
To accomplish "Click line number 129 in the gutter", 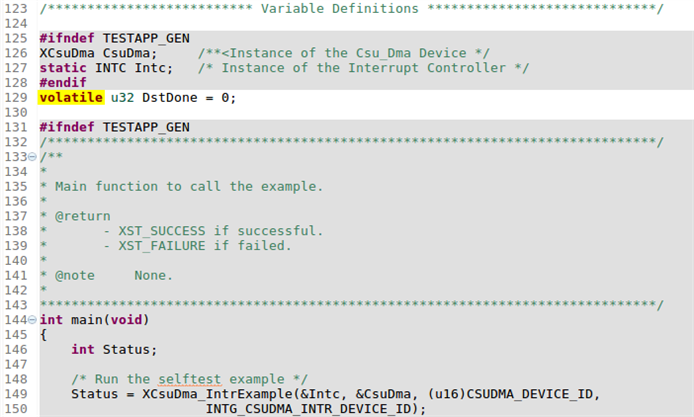I will point(15,98).
